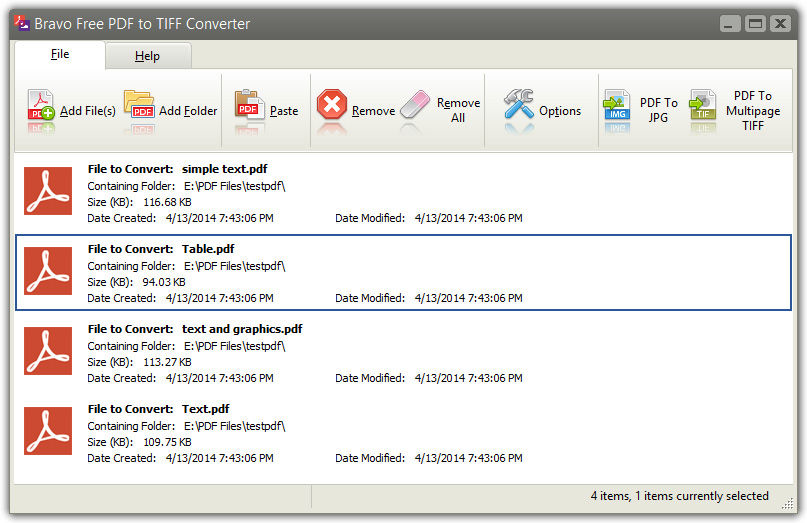Select the Text.pdf file entry
Screen dimensions: 807x523
(403, 433)
